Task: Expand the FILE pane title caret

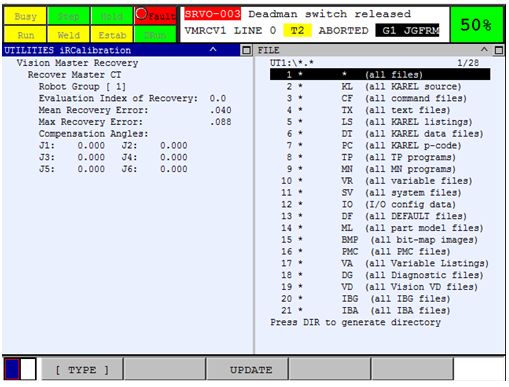Action: coord(484,50)
